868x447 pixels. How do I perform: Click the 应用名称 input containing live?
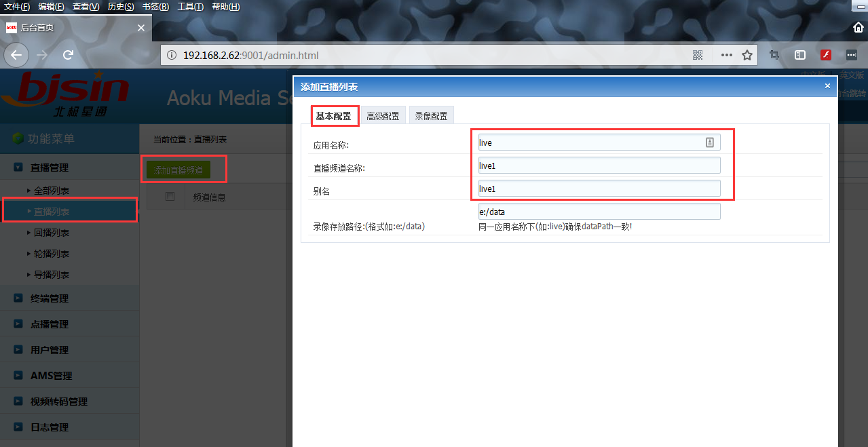coord(599,142)
